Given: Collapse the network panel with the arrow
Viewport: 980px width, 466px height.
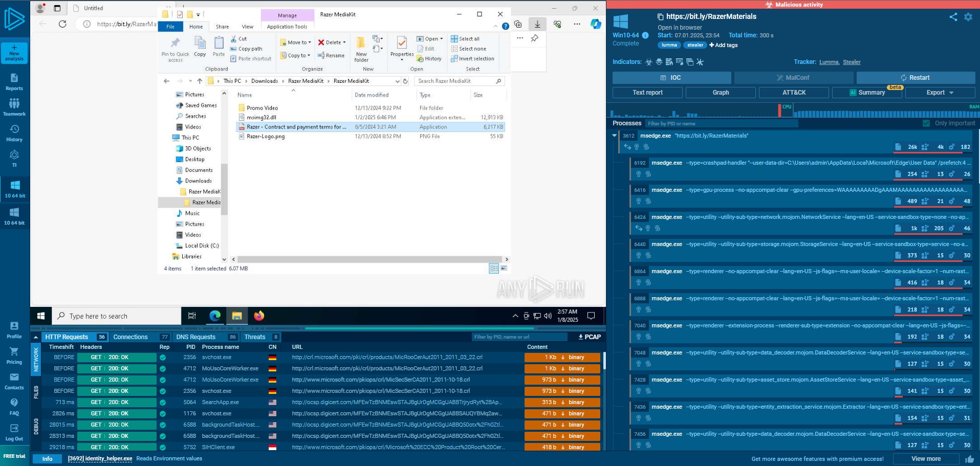Looking at the screenshot, I should click(x=36, y=337).
